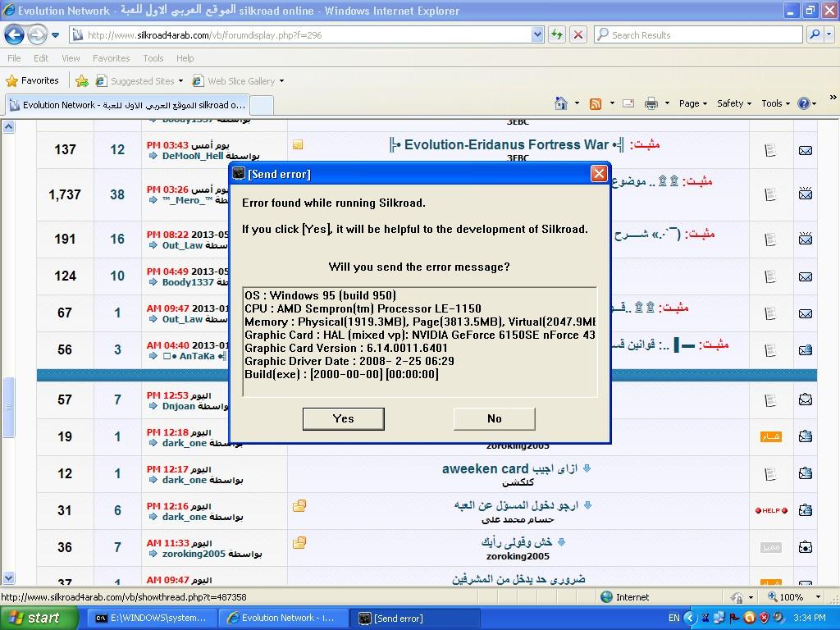The height and width of the screenshot is (630, 840).
Task: Open Suggested Sites dropdown
Action: tap(139, 81)
